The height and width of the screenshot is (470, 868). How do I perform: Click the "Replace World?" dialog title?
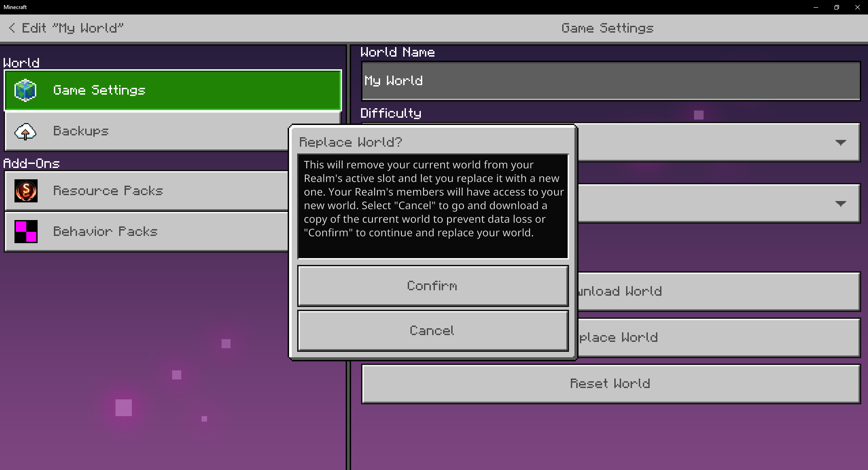click(x=351, y=142)
